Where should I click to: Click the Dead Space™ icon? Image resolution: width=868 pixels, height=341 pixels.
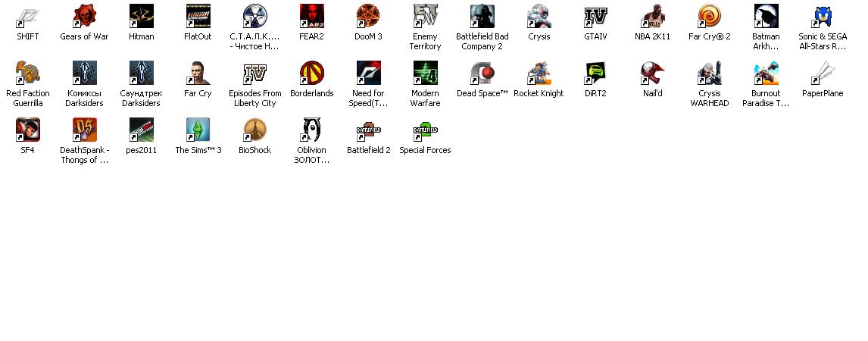coord(482,73)
